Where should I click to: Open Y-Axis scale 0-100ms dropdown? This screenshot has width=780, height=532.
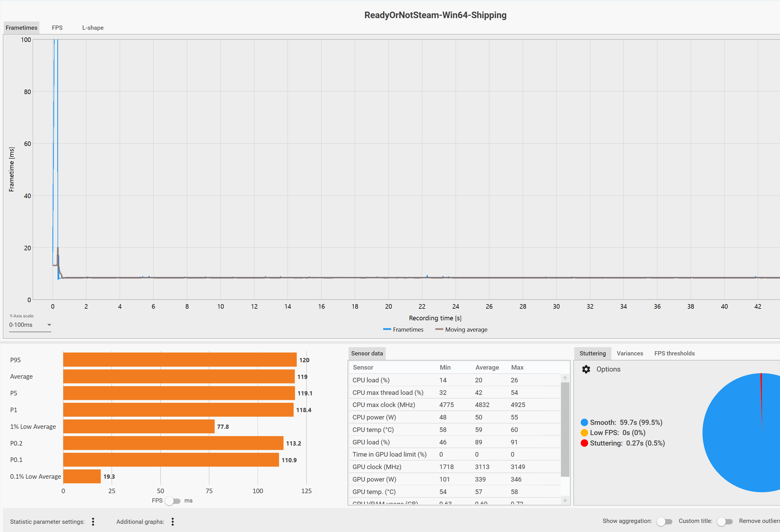tap(30, 325)
